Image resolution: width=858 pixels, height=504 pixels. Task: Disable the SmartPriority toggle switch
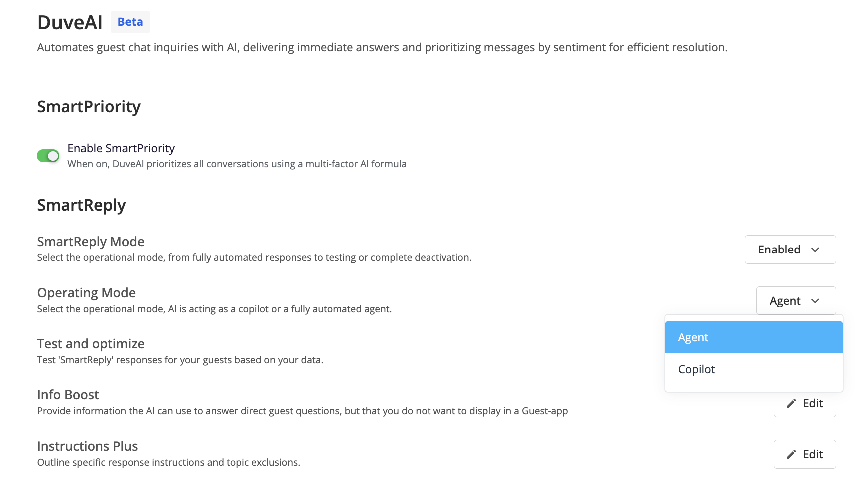coord(48,156)
